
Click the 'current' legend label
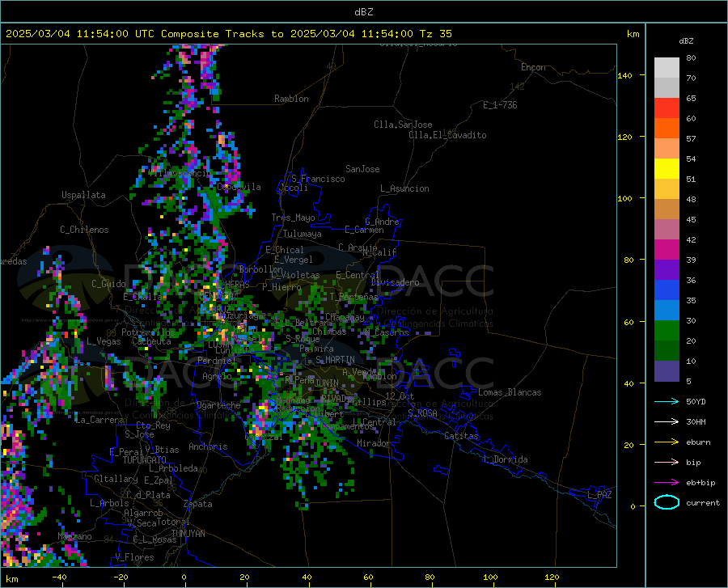tap(703, 502)
